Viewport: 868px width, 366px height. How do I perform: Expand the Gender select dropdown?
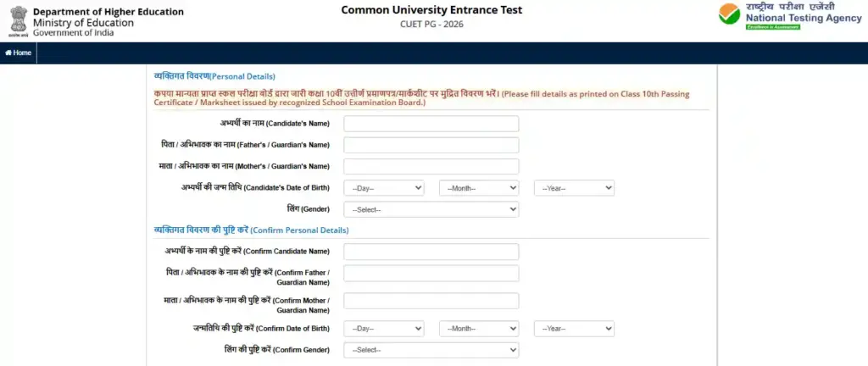coord(431,209)
